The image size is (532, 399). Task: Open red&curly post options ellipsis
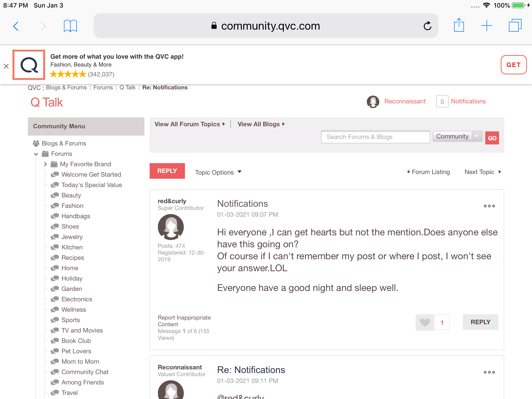[x=489, y=206]
